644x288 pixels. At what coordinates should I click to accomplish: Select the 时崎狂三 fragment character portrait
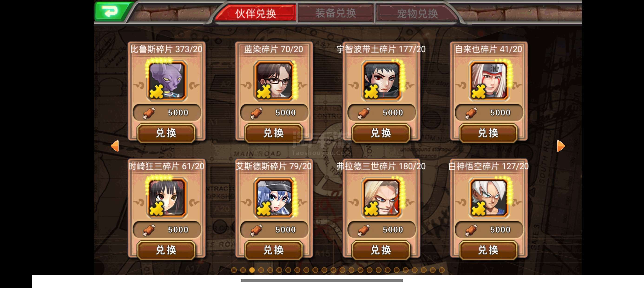167,197
